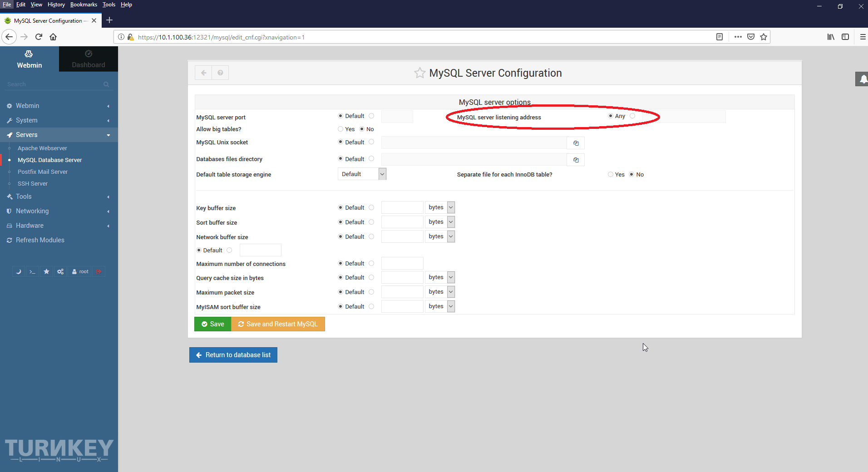This screenshot has width=868, height=472.
Task: Open the command shell terminal icon
Action: pyautogui.click(x=32, y=272)
